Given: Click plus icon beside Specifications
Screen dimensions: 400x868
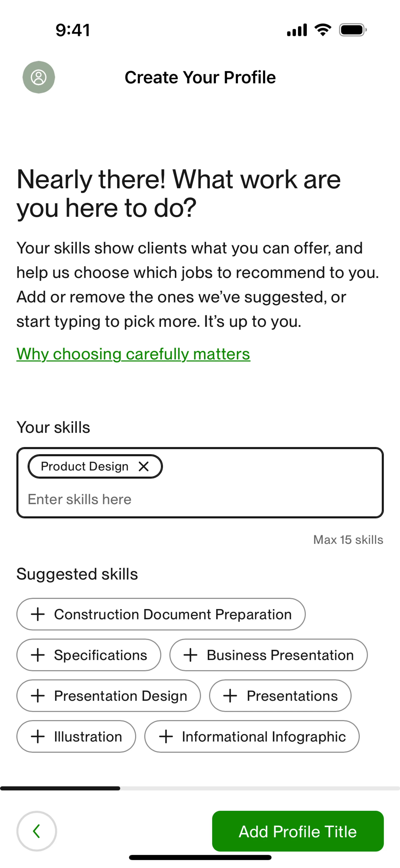Looking at the screenshot, I should pyautogui.click(x=38, y=655).
